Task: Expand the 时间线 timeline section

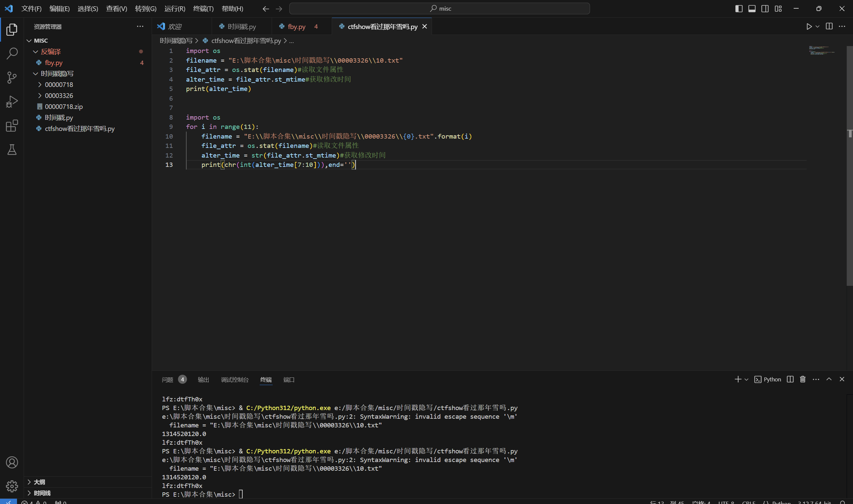Action: [x=88, y=493]
